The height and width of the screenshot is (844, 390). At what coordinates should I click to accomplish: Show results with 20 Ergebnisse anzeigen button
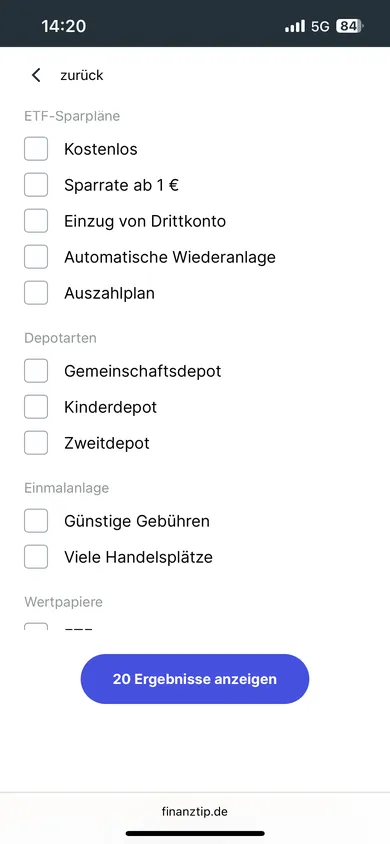(195, 679)
